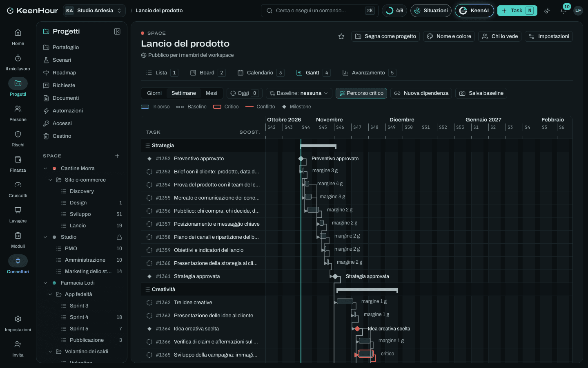This screenshot has width=588, height=368.
Task: Click Nuova dipendenza button
Action: (x=421, y=93)
